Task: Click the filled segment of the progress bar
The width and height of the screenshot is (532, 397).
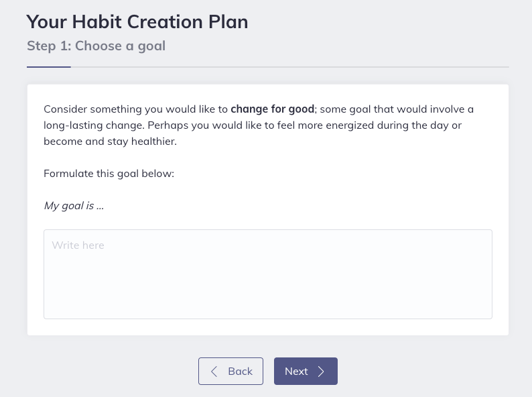Action: [x=49, y=67]
